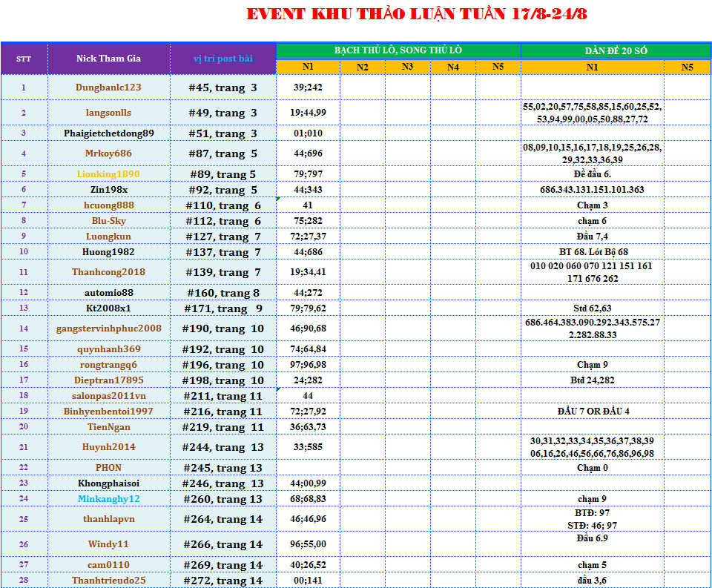Click the '#272, trang 14' cell
The image size is (712, 588).
coord(223,581)
